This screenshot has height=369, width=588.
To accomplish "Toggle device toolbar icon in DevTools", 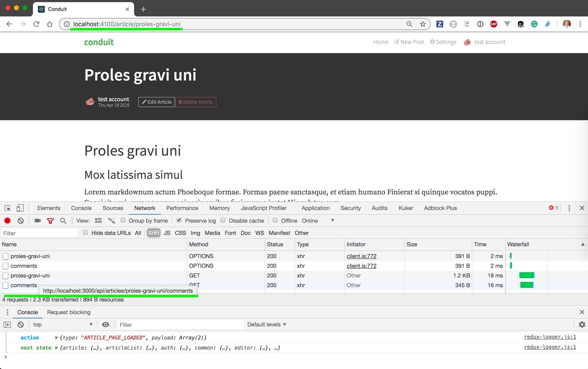I will [x=20, y=208].
